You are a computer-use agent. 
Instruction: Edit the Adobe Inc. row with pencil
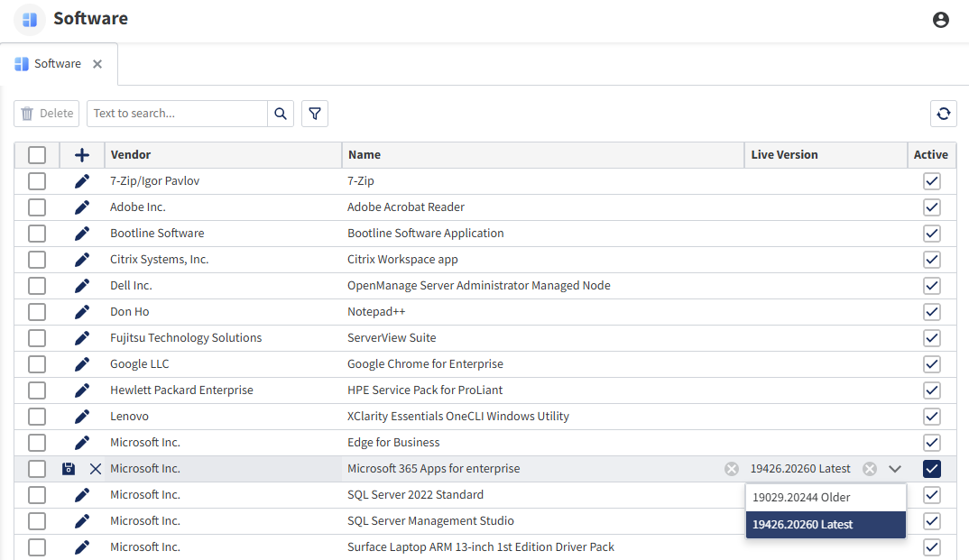(x=82, y=207)
